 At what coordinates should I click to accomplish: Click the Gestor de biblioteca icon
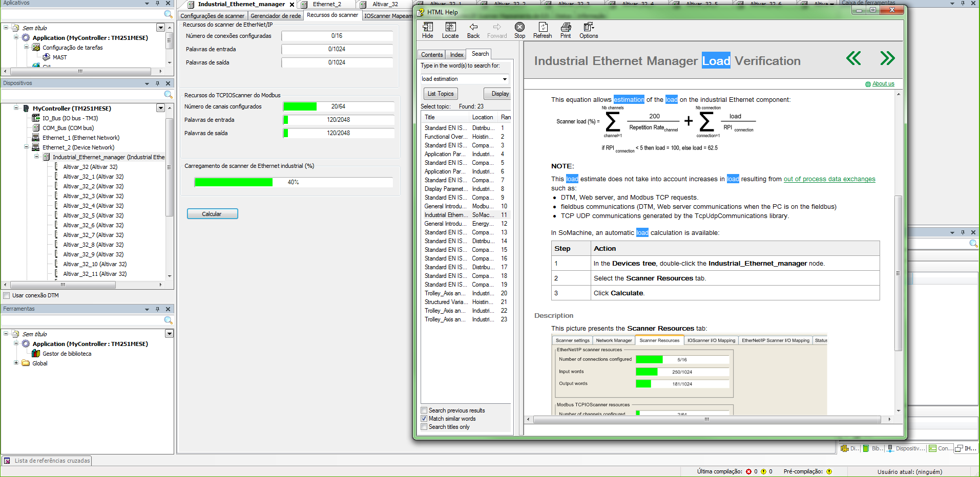pyautogui.click(x=36, y=354)
